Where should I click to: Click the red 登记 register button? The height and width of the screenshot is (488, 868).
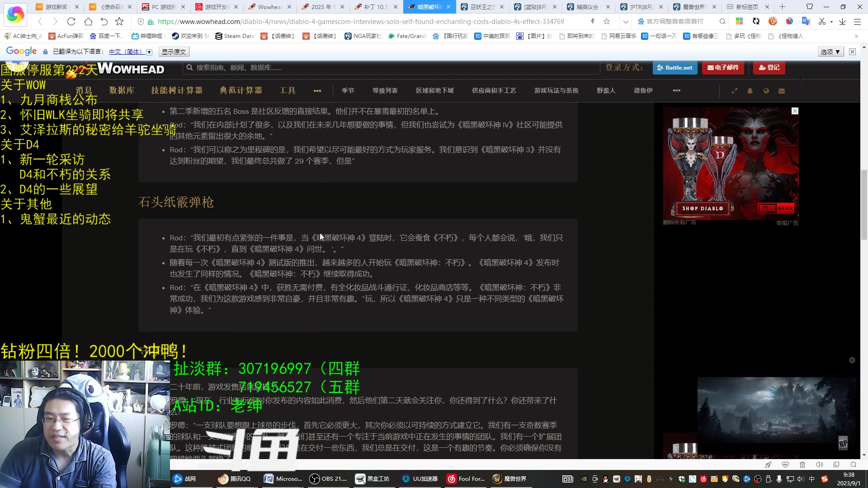tap(769, 68)
